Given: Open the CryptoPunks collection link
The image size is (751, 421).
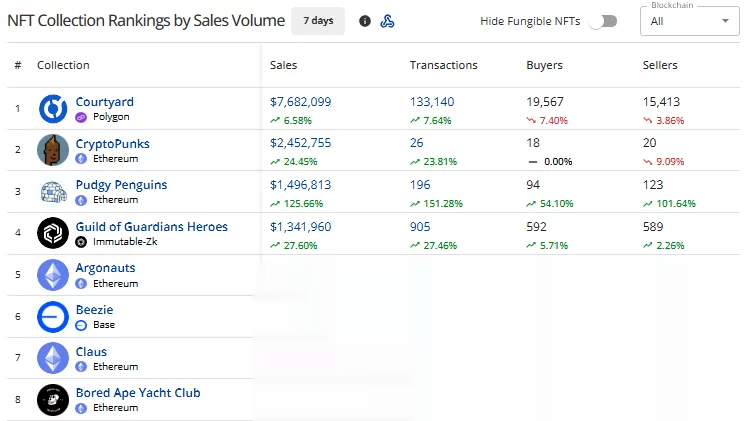Looking at the screenshot, I should pos(113,143).
